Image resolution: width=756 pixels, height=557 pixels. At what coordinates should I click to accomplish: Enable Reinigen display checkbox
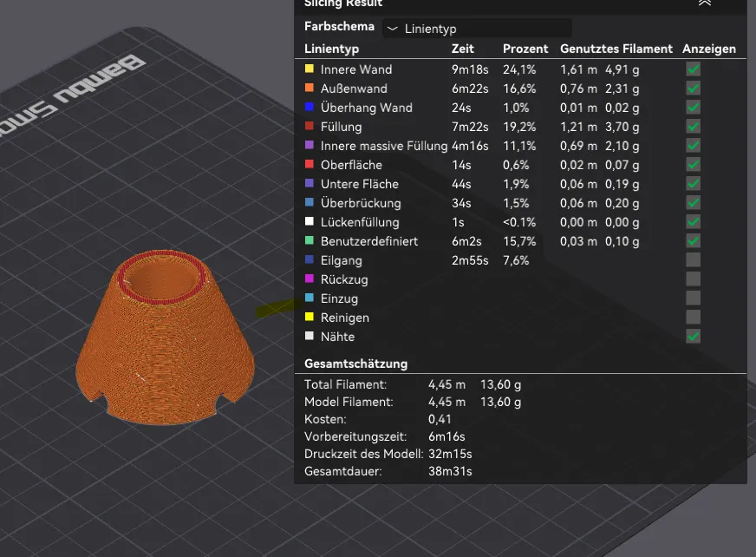point(694,318)
